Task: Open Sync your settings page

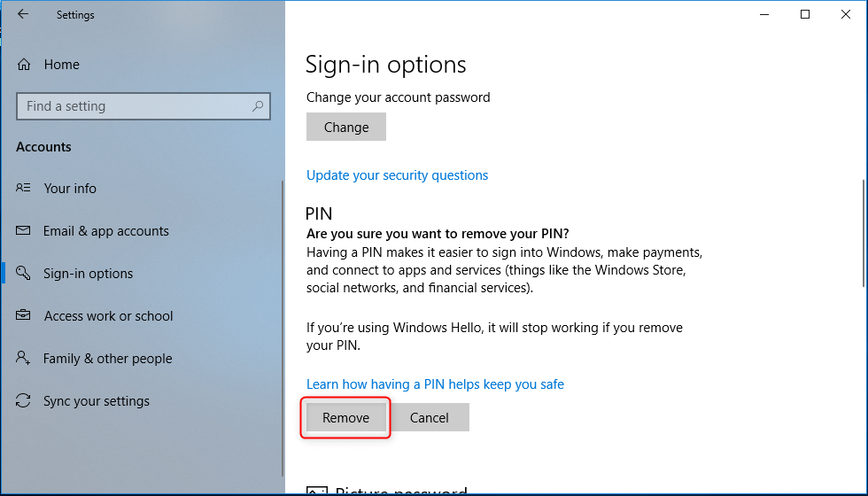Action: (96, 401)
